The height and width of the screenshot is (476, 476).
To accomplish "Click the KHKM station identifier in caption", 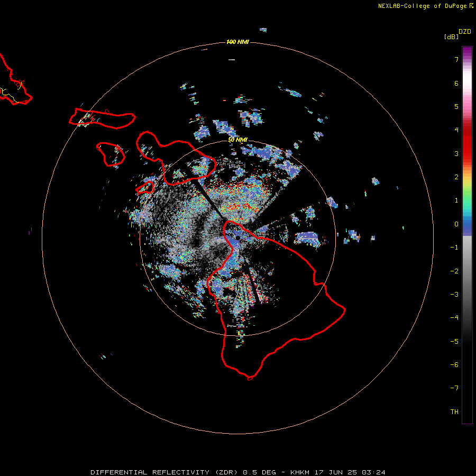I will (x=300, y=472).
